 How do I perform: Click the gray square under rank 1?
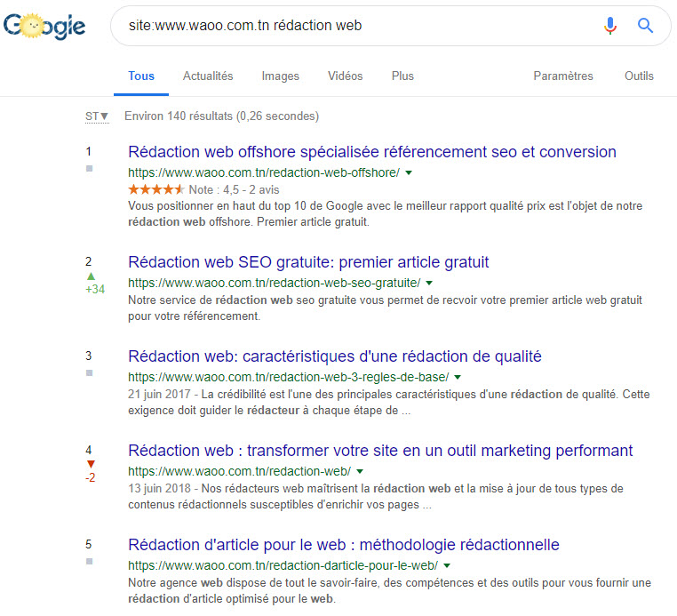coord(90,169)
